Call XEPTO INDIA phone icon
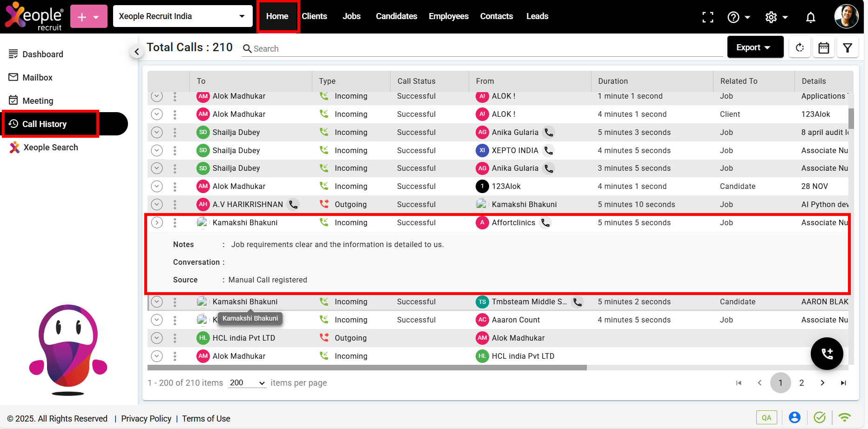 tap(549, 151)
